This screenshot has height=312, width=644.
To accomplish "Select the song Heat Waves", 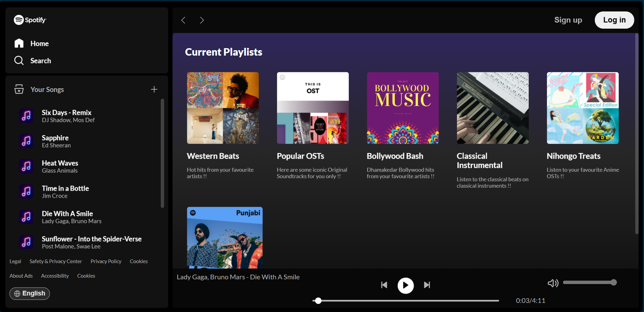I will click(x=60, y=163).
